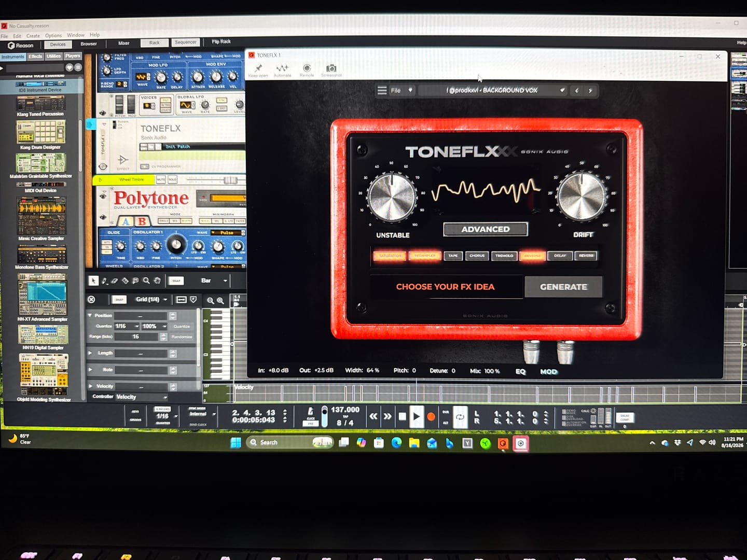Click the ADVANCED button
This screenshot has width=747, height=560.
point(486,229)
